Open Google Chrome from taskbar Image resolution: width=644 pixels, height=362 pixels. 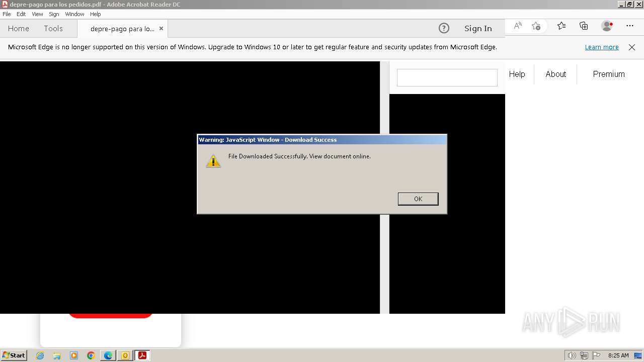point(91,355)
